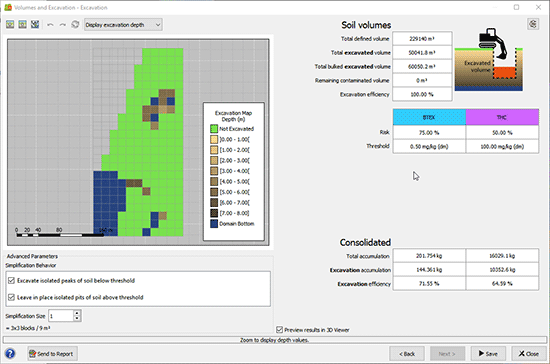
Task: Click the reset/refresh circular arrow icon
Action: click(x=75, y=25)
